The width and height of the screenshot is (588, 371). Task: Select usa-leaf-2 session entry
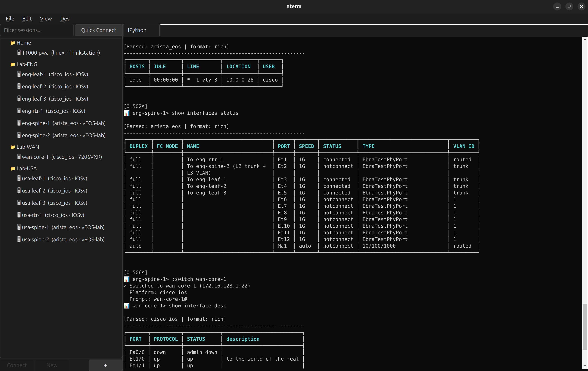(54, 191)
